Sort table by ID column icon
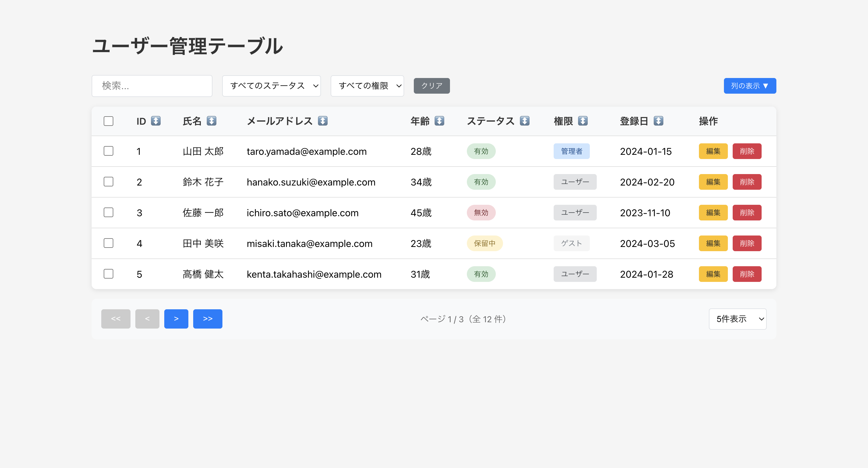The image size is (868, 468). point(156,121)
